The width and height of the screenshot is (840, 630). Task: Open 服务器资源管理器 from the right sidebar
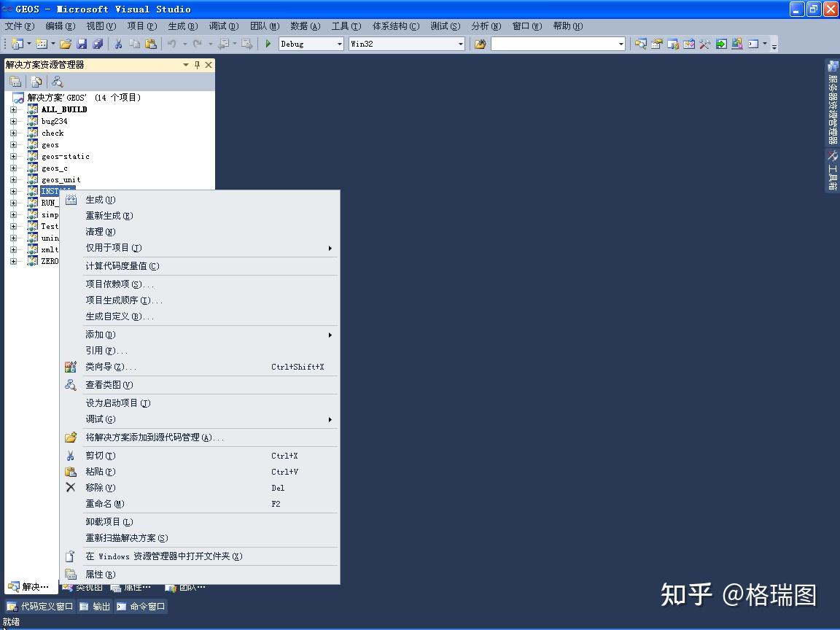click(833, 102)
